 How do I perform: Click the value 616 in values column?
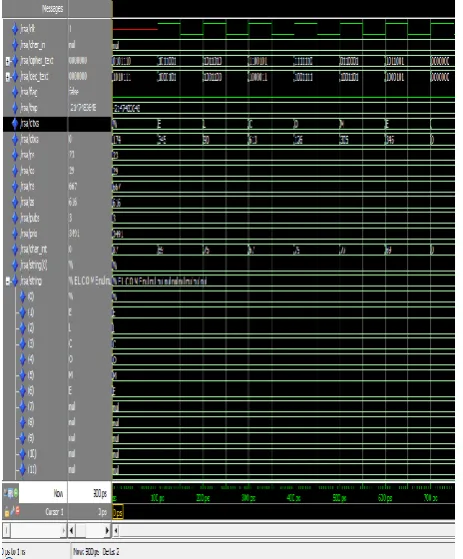pyautogui.click(x=73, y=202)
